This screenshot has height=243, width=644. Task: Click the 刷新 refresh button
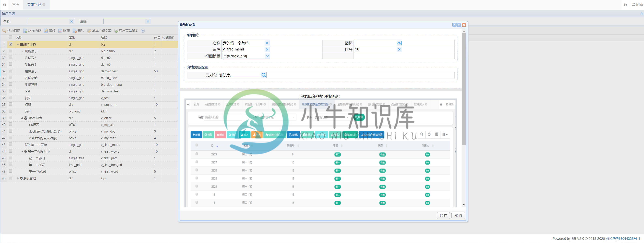tap(637, 4)
